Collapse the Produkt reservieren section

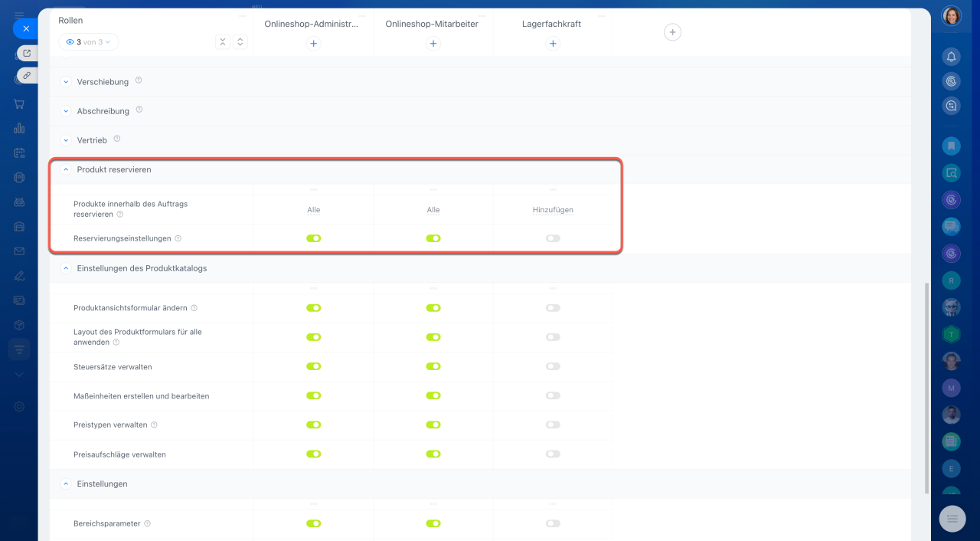pyautogui.click(x=66, y=169)
